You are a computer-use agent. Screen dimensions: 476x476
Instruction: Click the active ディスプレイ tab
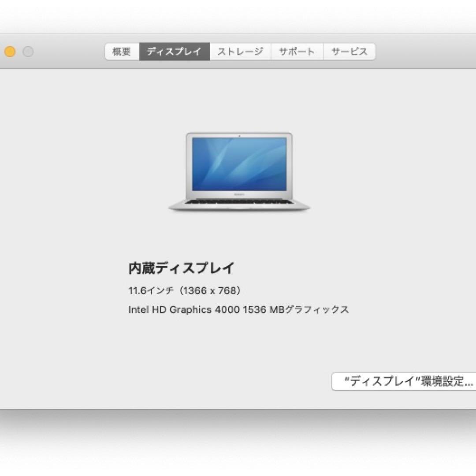click(x=173, y=52)
